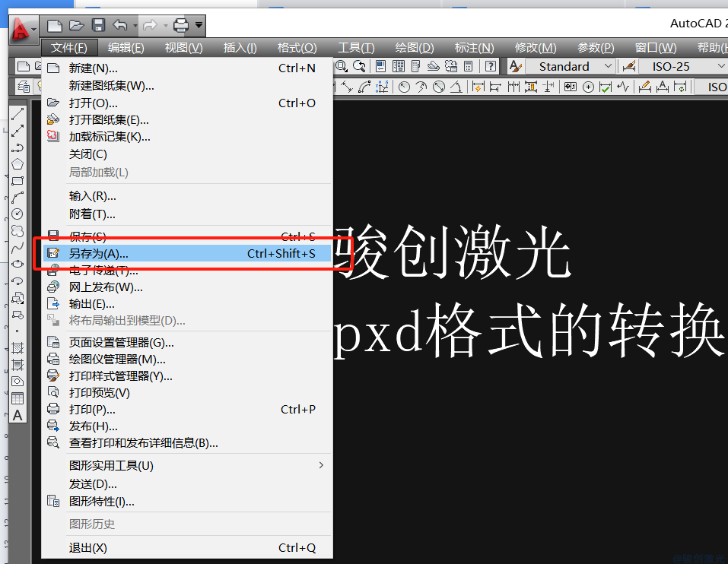This screenshot has height=564, width=728.
Task: Choose 输出(E)... from the File menu
Action: click(187, 304)
